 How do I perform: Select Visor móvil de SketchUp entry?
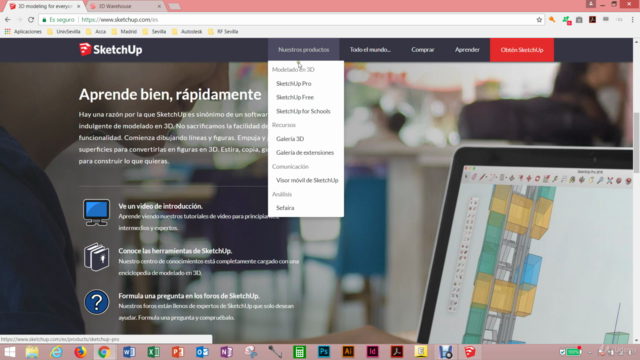[307, 180]
